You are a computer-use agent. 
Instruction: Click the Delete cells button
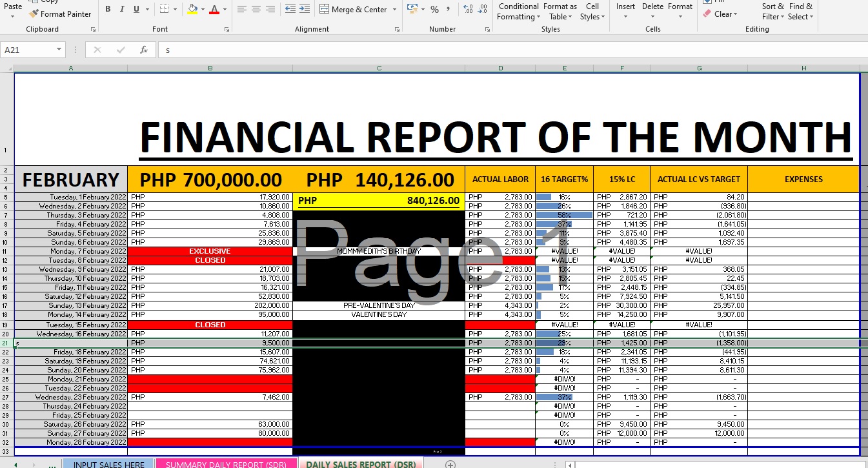[x=652, y=10]
